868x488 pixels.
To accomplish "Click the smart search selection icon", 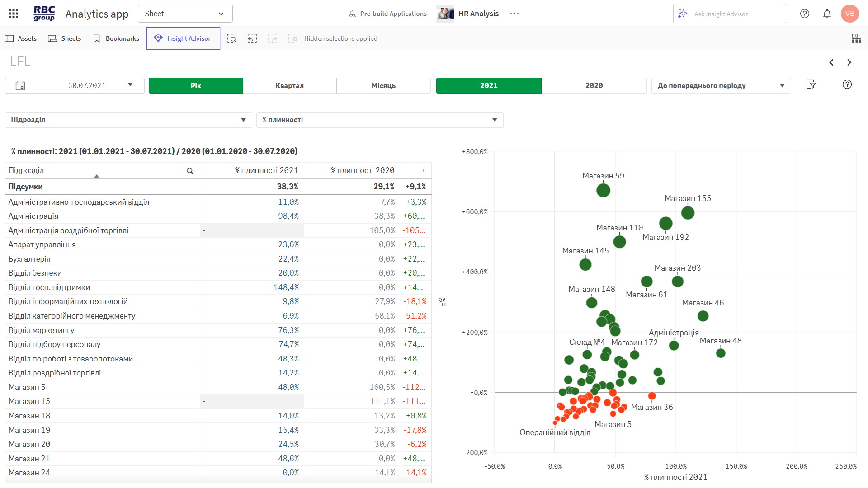I will (x=232, y=38).
